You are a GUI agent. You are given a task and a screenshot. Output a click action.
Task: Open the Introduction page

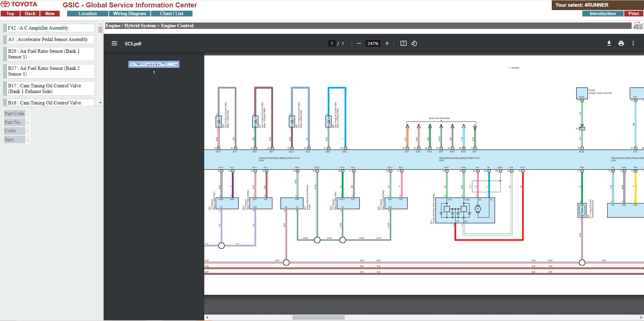pos(603,13)
